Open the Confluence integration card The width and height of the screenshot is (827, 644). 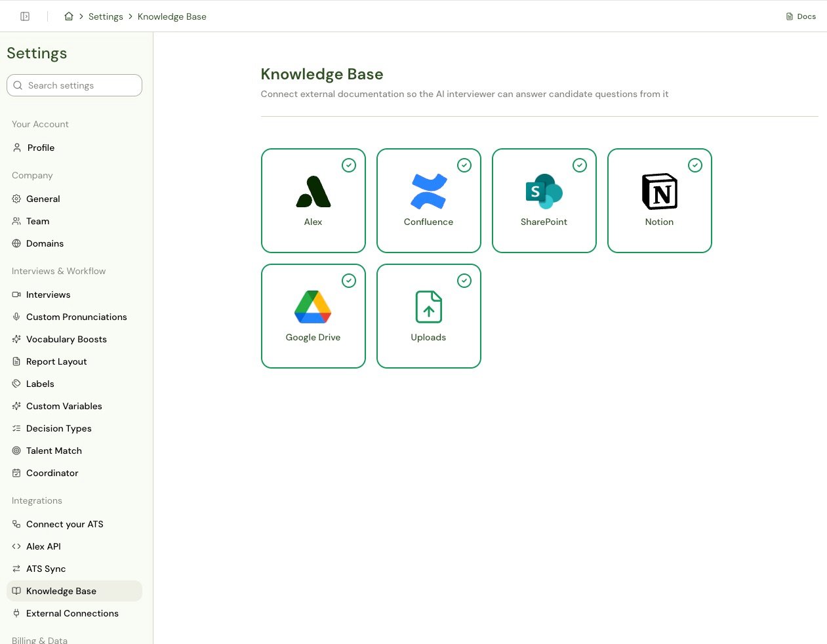(x=429, y=201)
